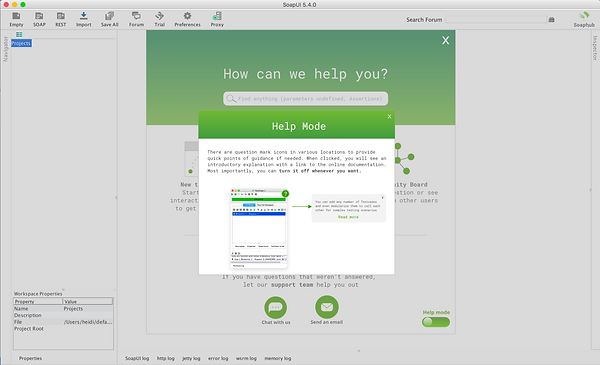Select the File property row
Image resolution: width=600 pixels, height=365 pixels.
pos(63,322)
